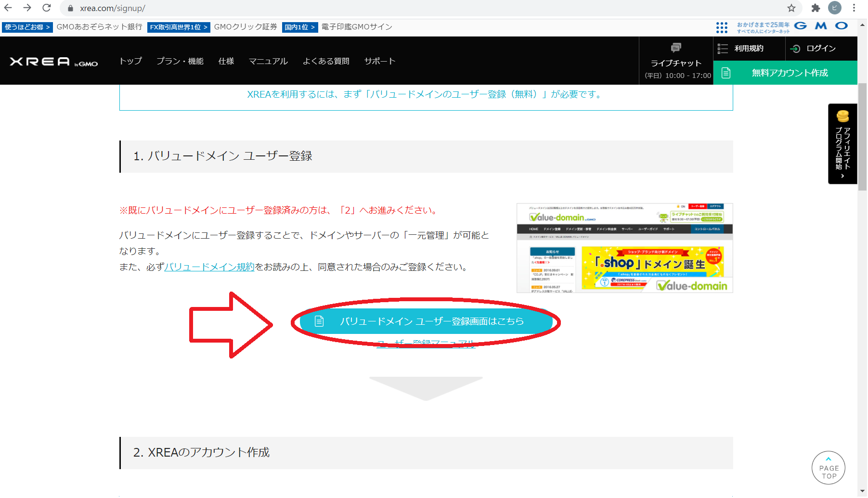Click the Value-domain site screenshot thumbnail

point(624,248)
